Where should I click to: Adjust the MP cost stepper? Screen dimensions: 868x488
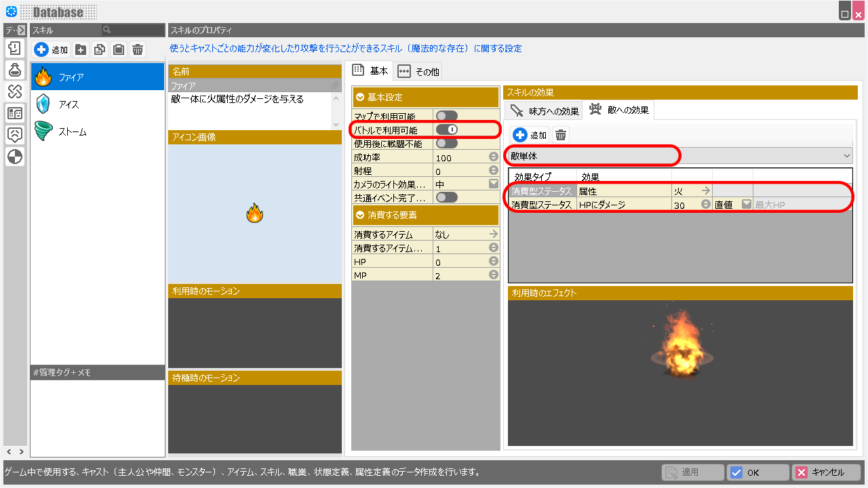[x=494, y=275]
